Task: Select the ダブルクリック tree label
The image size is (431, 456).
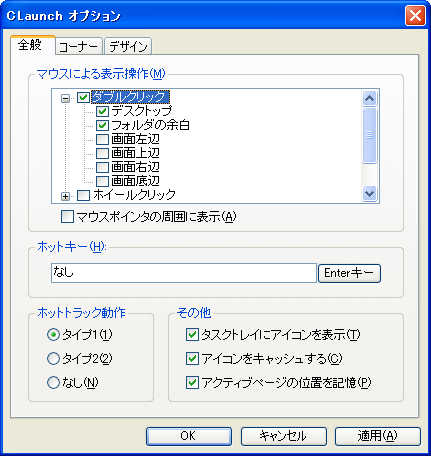Action: click(x=130, y=97)
